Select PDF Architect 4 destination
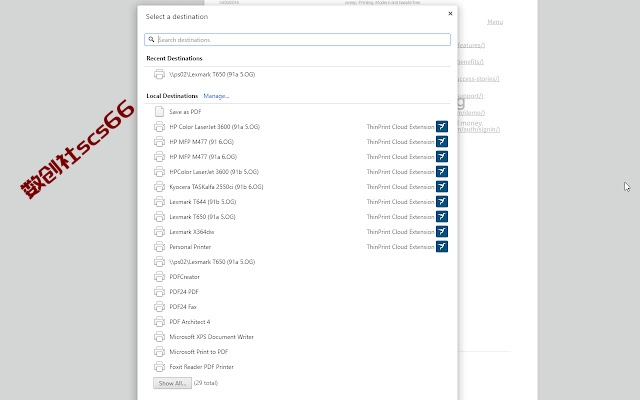 point(297,322)
